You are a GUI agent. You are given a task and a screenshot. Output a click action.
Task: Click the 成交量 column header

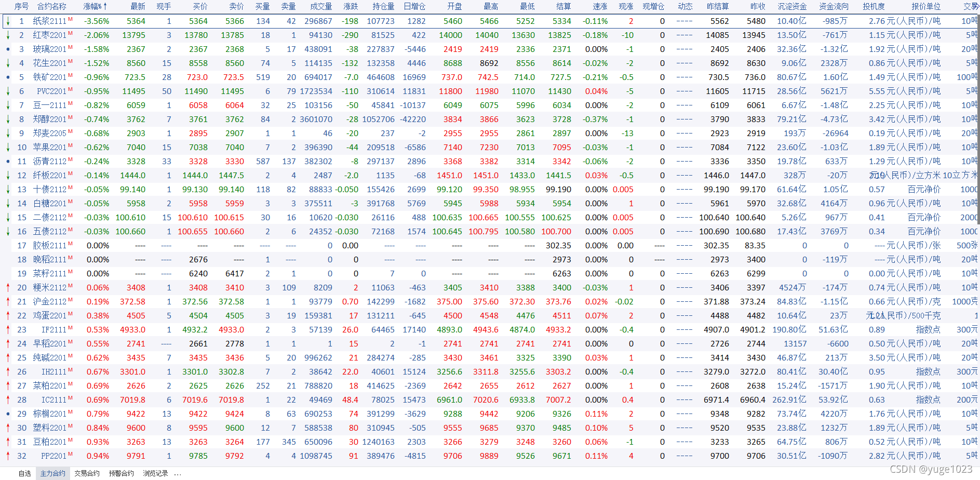pyautogui.click(x=321, y=6)
